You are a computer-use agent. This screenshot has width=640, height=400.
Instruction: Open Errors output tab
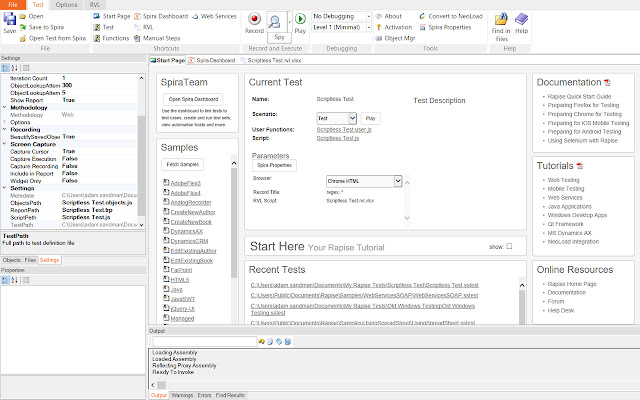click(204, 395)
